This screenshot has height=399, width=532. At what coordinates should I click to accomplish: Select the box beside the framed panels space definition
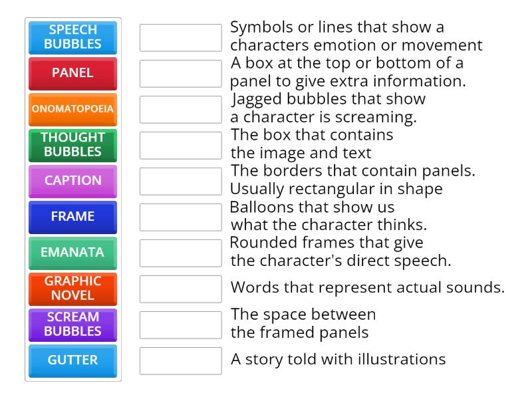[x=180, y=325]
